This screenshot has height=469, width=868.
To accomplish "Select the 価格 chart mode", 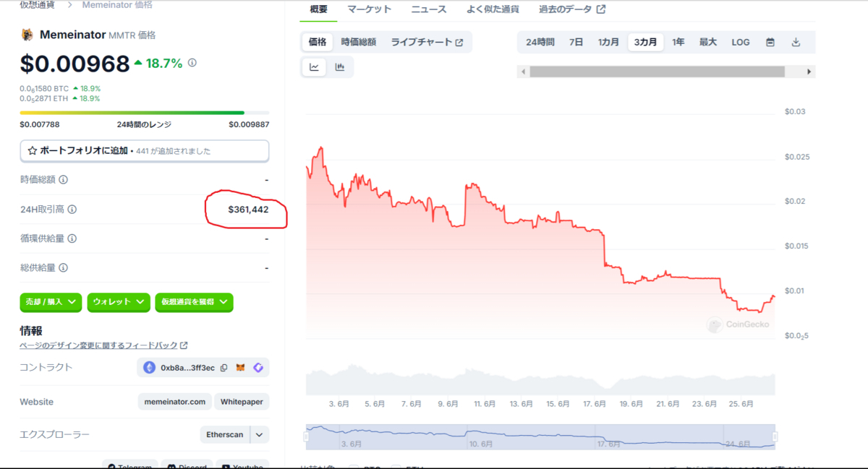I will [318, 42].
